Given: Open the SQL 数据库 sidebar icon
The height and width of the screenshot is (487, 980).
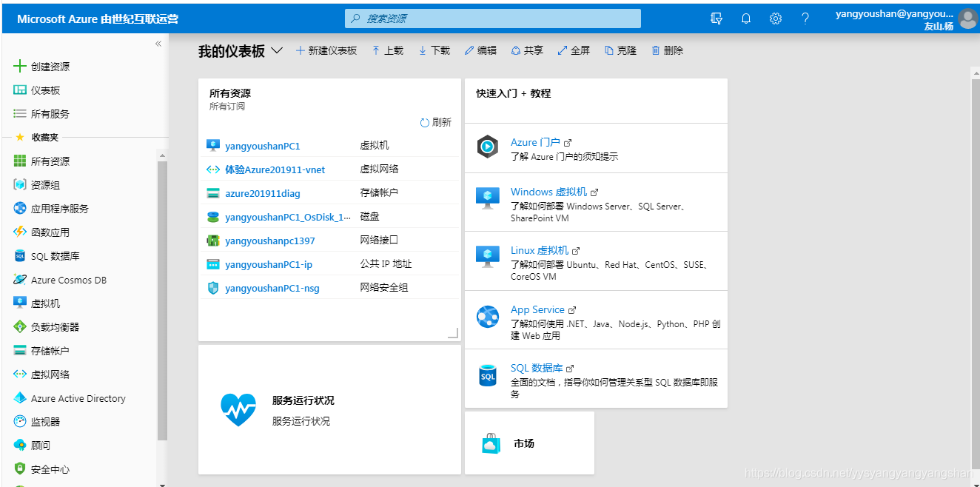Looking at the screenshot, I should (x=20, y=256).
